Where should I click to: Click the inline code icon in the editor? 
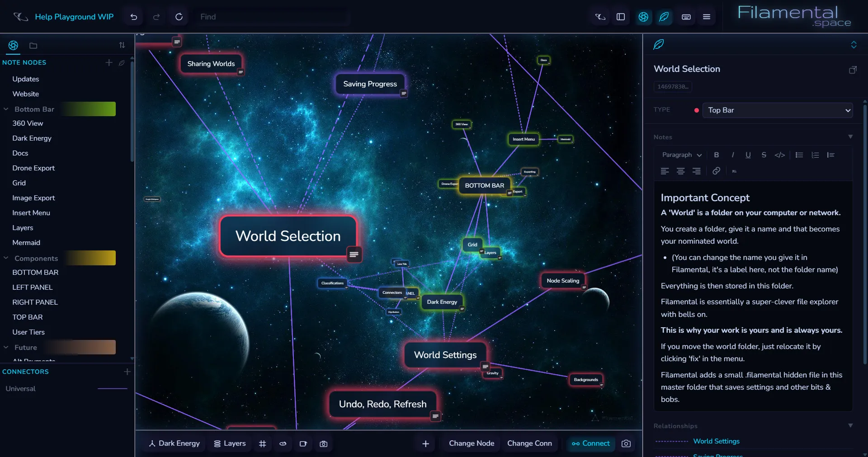click(x=780, y=155)
